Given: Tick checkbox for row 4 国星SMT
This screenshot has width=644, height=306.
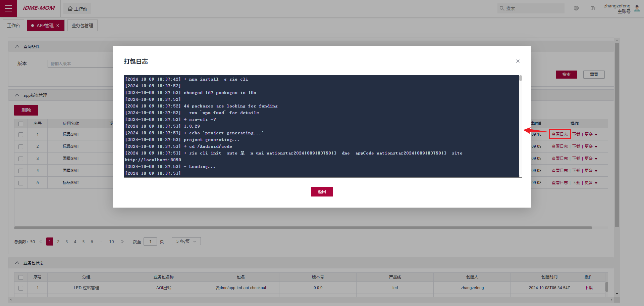Looking at the screenshot, I should pyautogui.click(x=21, y=171).
